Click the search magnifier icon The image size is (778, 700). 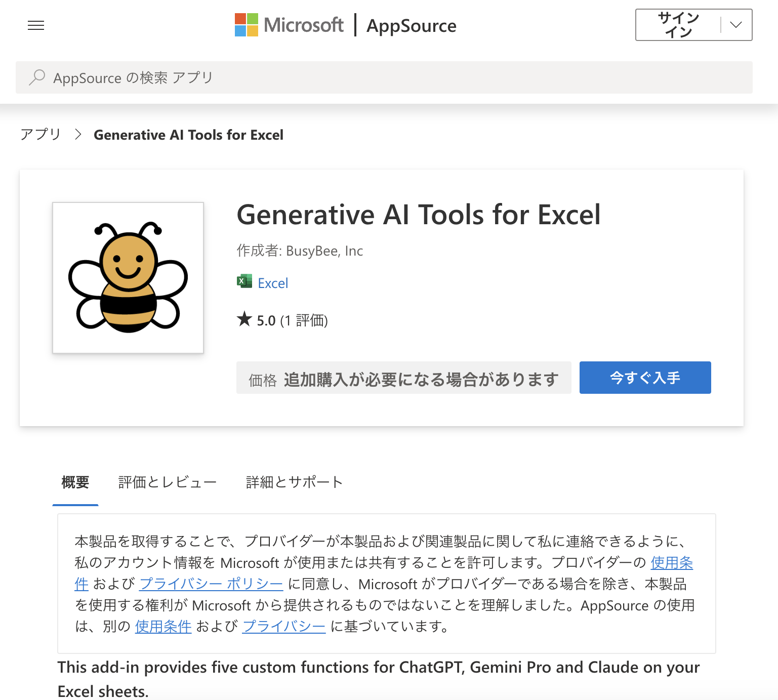tap(36, 77)
